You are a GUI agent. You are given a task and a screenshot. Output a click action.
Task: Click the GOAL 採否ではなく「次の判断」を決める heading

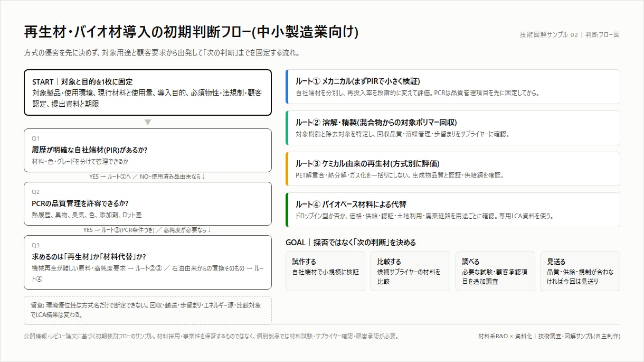pos(351,243)
